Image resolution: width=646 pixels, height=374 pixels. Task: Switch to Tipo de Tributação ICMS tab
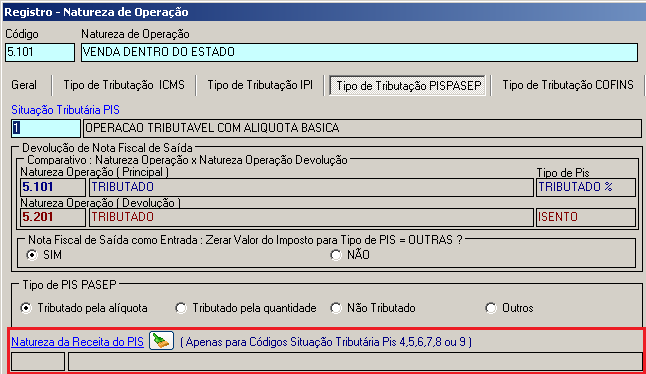click(124, 85)
